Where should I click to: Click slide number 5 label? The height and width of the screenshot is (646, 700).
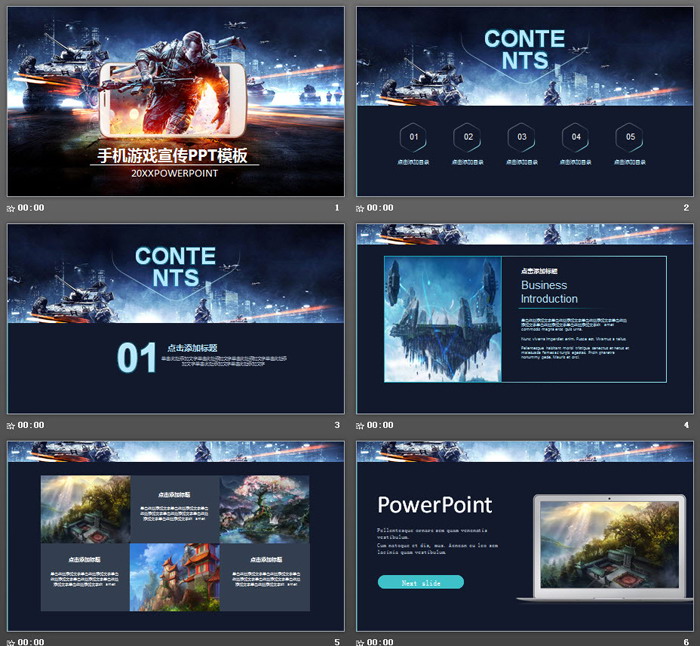(x=337, y=642)
